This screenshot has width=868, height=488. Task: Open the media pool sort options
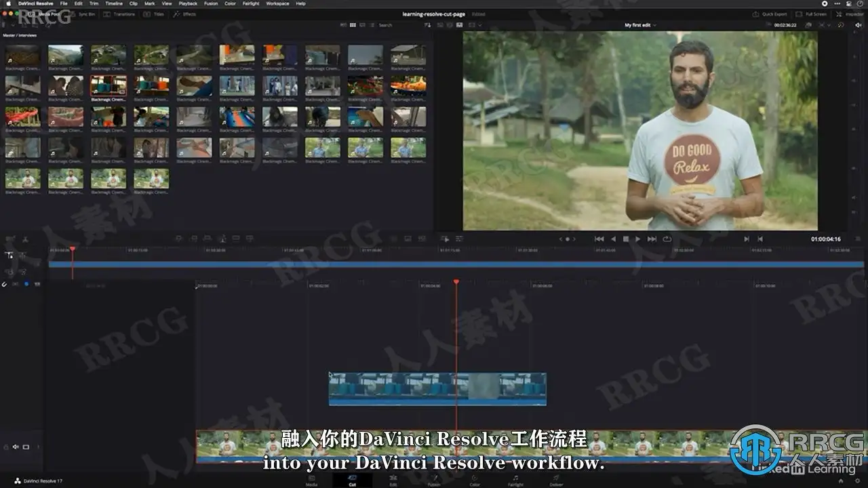click(x=427, y=25)
